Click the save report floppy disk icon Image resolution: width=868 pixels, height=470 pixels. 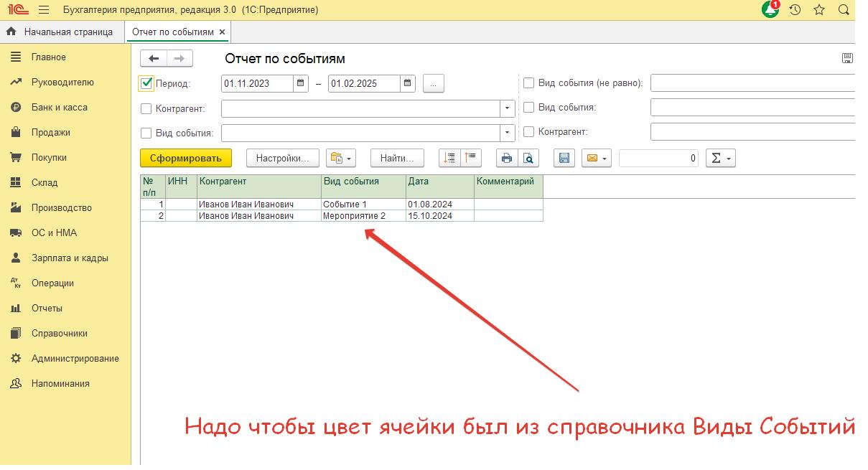tap(564, 159)
